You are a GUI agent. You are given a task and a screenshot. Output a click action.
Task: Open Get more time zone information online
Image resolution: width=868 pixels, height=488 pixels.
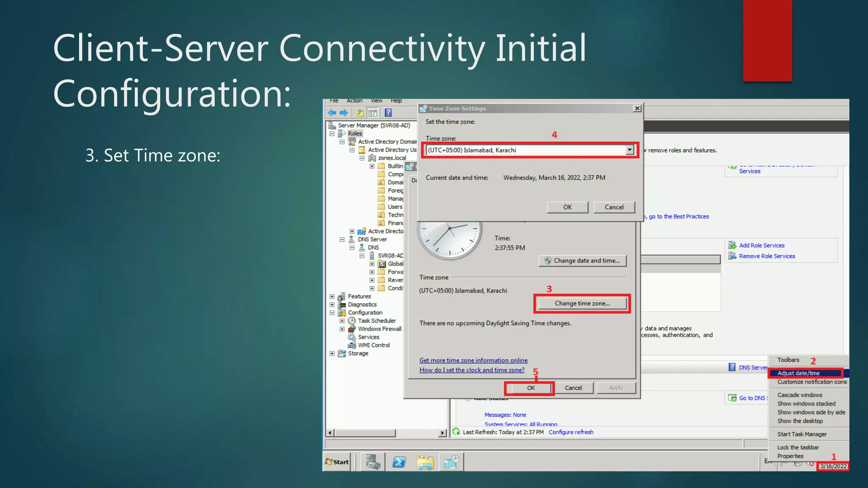(x=473, y=360)
